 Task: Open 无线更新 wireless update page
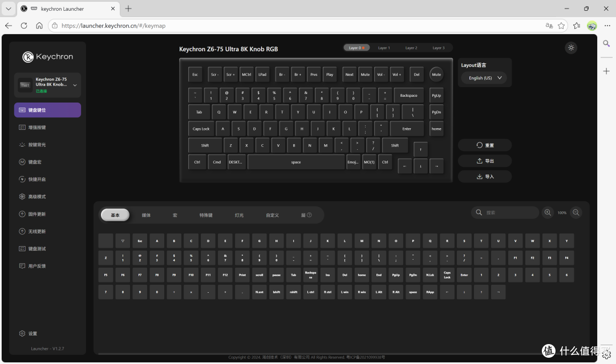(47, 231)
